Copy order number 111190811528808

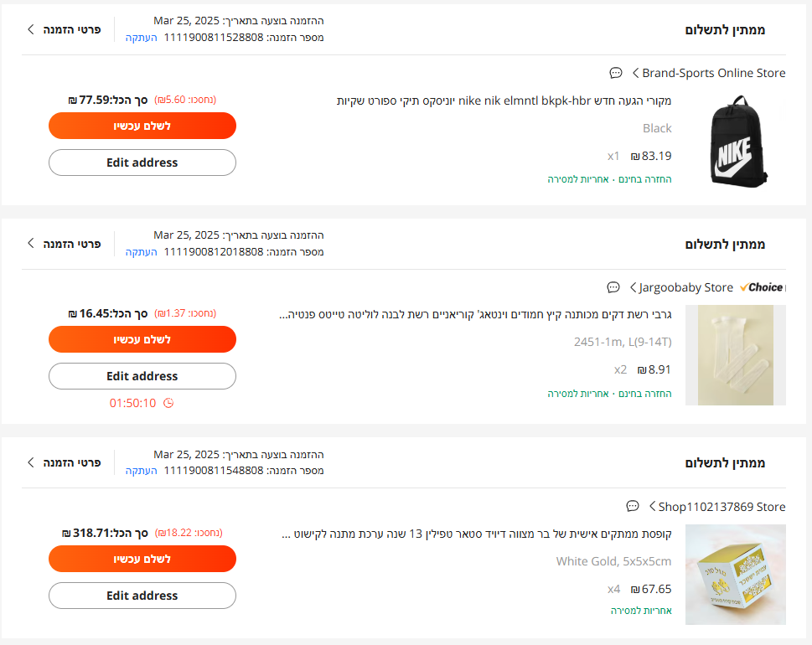(141, 38)
